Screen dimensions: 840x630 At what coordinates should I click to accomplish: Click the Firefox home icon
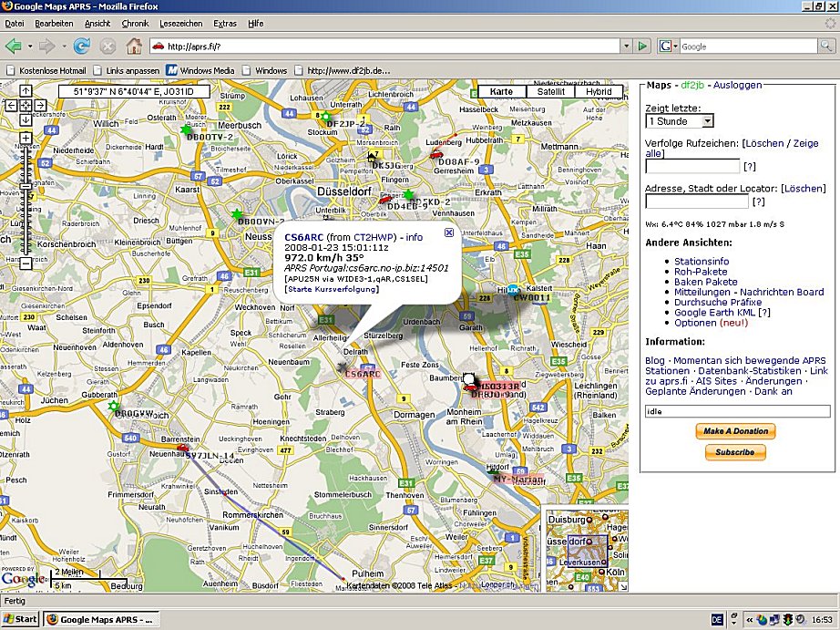point(133,46)
